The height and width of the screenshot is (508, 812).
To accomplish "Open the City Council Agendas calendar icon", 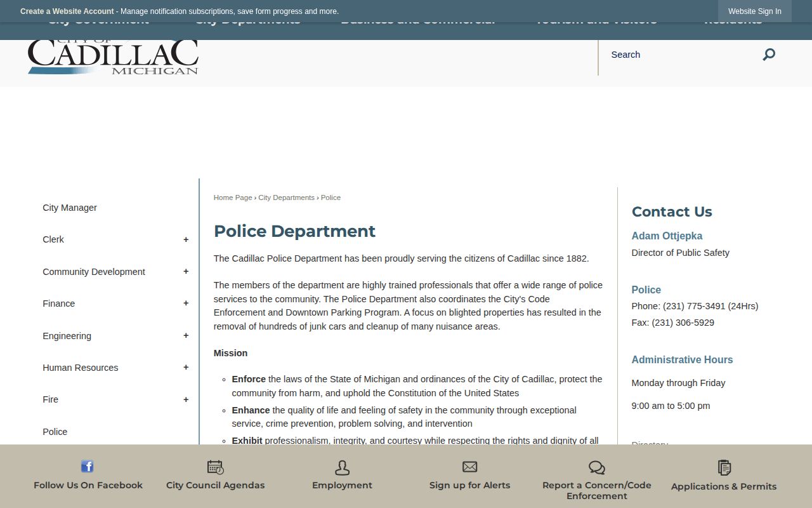I will (x=216, y=467).
